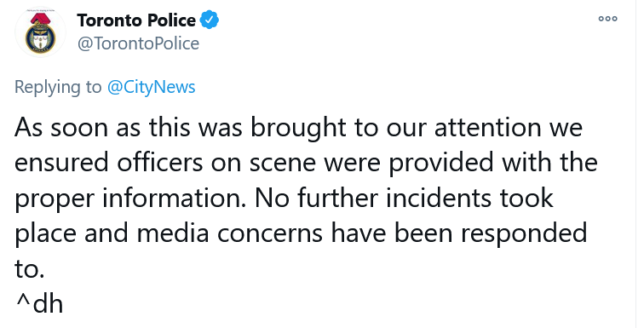The height and width of the screenshot is (328, 644).
Task: Click the Toronto Police profile avatar
Action: [40, 32]
